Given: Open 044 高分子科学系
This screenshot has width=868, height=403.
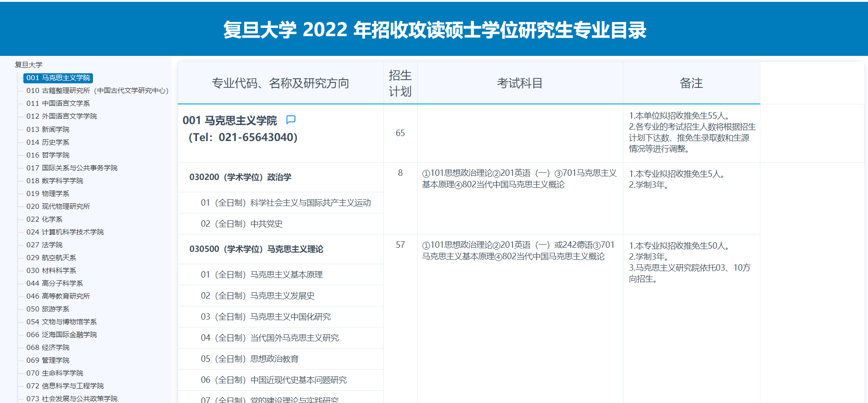Looking at the screenshot, I should point(55,283).
